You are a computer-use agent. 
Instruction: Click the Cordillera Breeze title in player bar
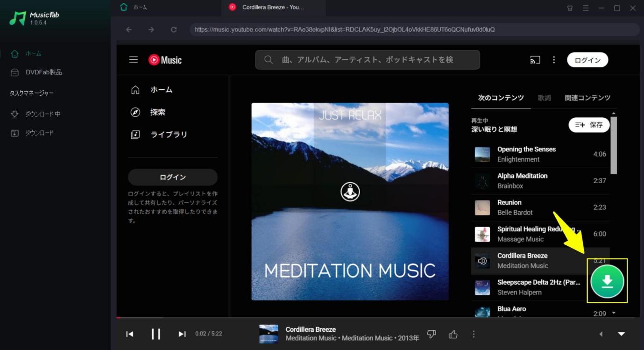311,329
